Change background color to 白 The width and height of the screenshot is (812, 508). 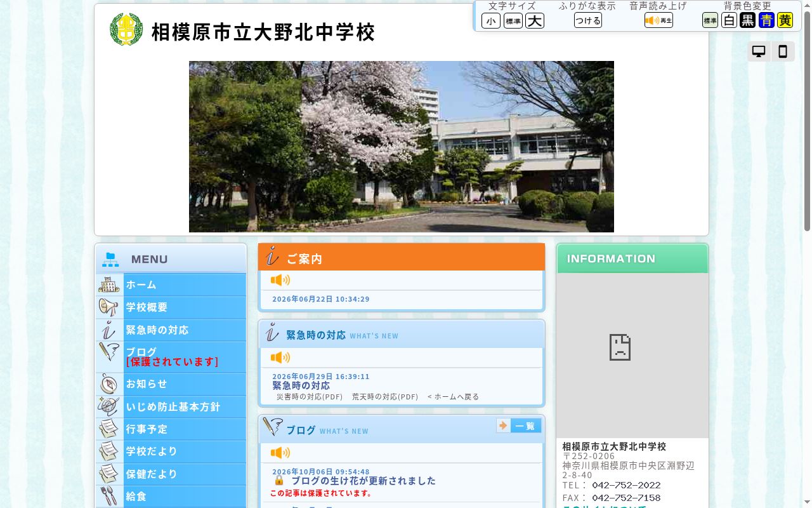pyautogui.click(x=730, y=20)
